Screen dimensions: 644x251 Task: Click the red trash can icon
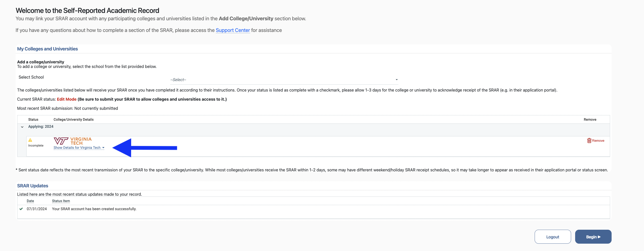589,141
